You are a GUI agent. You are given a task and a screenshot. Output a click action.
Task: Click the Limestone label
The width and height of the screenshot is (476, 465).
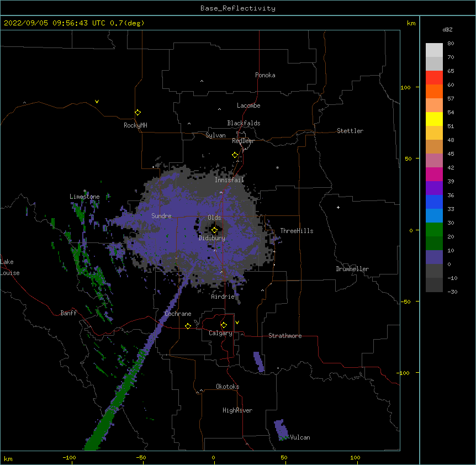84,197
